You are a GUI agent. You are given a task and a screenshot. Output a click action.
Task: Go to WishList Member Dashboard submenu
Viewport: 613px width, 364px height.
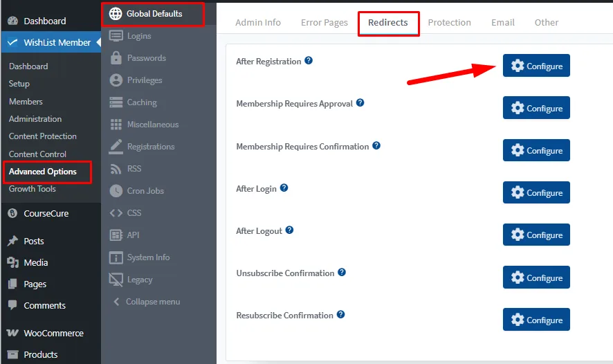pos(28,66)
